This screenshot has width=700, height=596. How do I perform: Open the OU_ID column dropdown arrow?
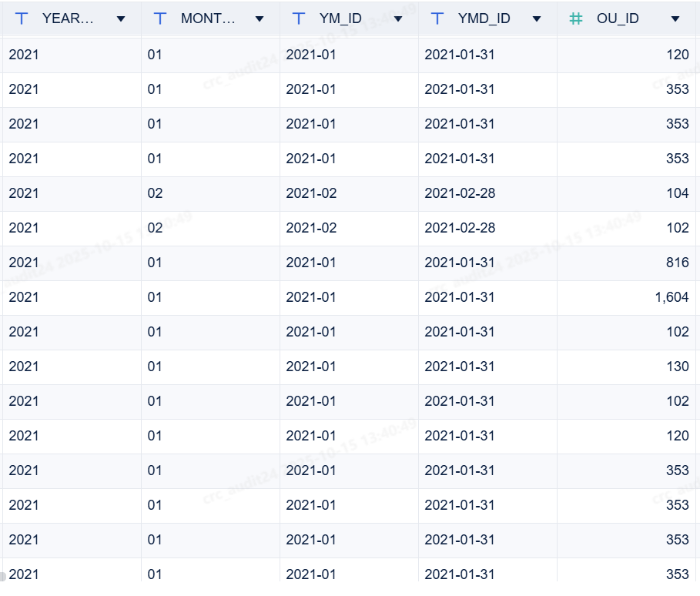pos(675,18)
